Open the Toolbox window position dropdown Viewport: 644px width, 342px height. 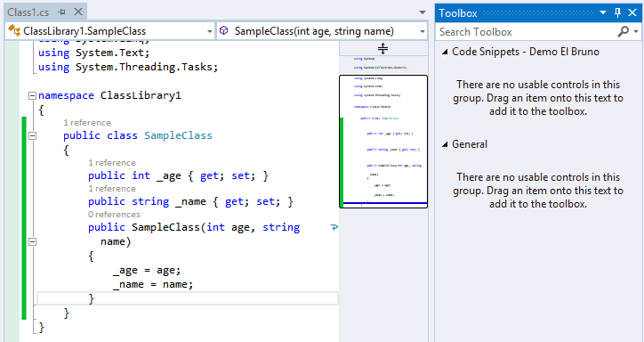click(603, 12)
